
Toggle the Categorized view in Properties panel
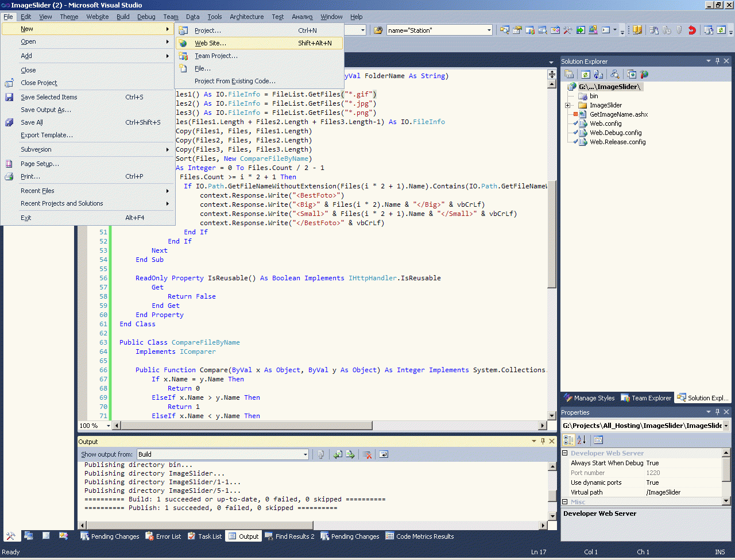(x=568, y=440)
